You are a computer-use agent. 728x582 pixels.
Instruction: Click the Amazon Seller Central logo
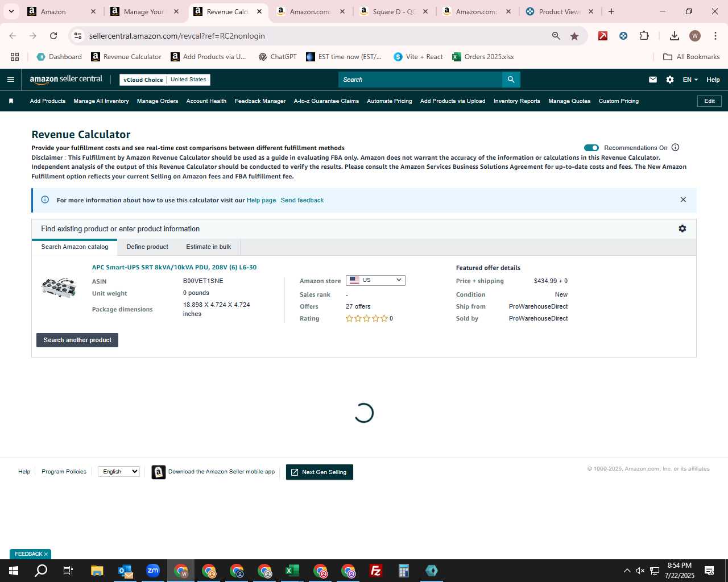pyautogui.click(x=66, y=80)
